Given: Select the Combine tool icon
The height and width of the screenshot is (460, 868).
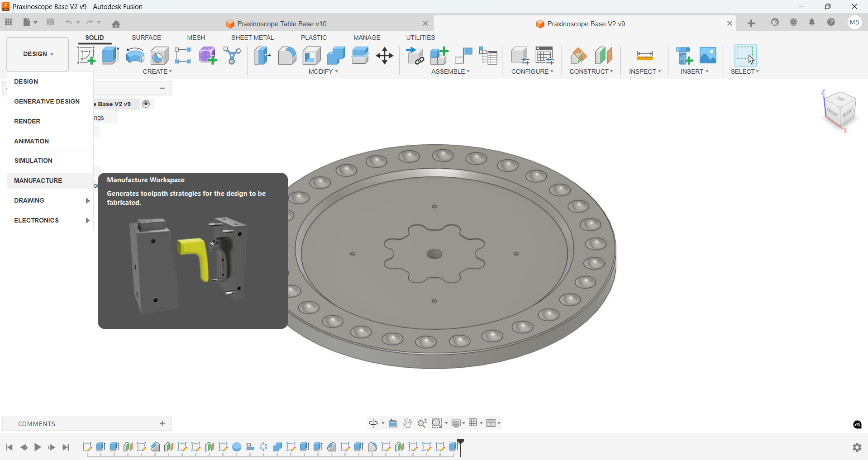Looking at the screenshot, I should pos(336,56).
